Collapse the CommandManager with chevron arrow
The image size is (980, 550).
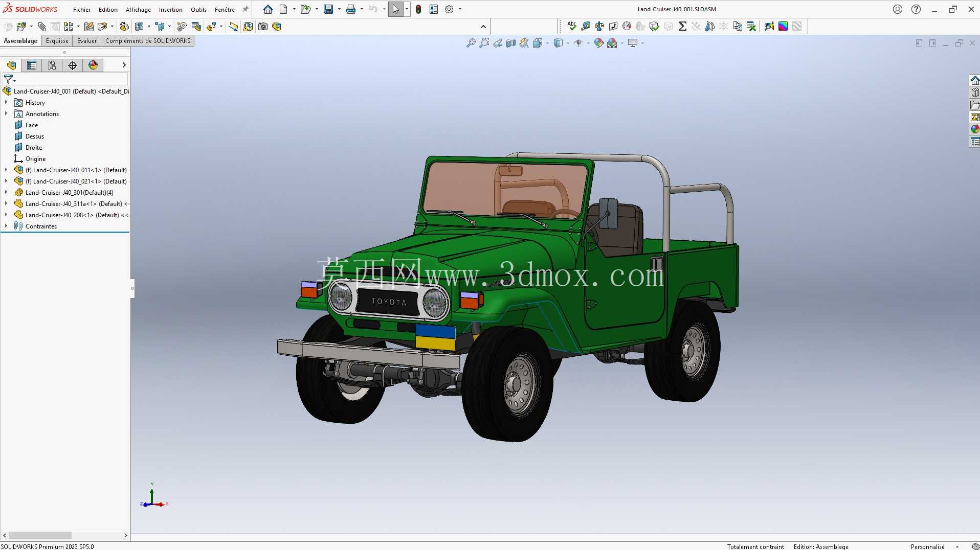coord(483,27)
